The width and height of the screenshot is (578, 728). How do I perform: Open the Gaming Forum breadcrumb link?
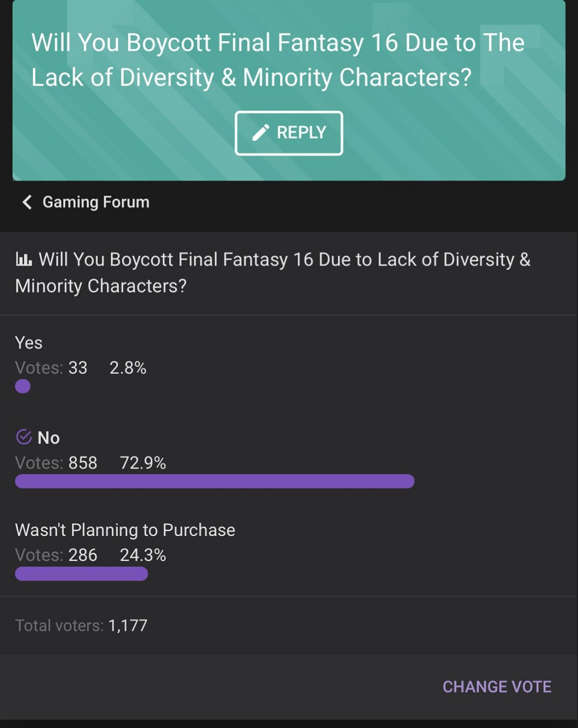point(96,202)
